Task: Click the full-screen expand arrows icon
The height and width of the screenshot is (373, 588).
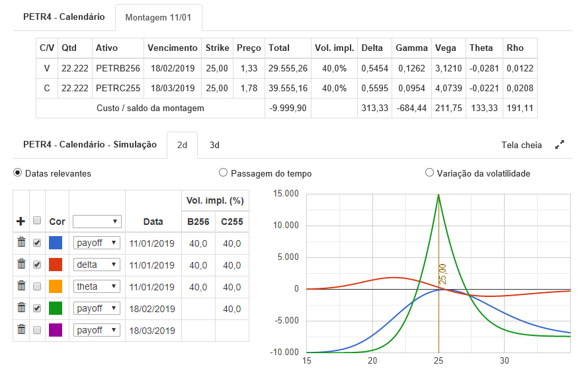Action: pyautogui.click(x=560, y=145)
